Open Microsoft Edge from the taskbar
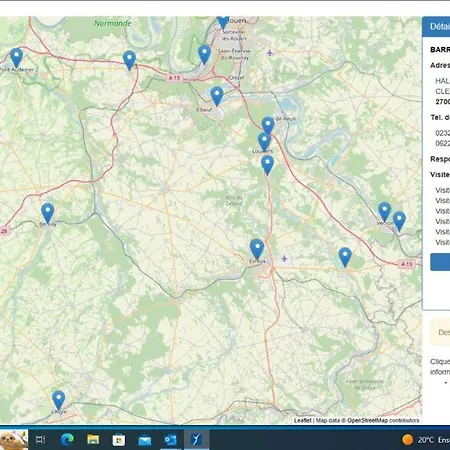 click(x=67, y=440)
